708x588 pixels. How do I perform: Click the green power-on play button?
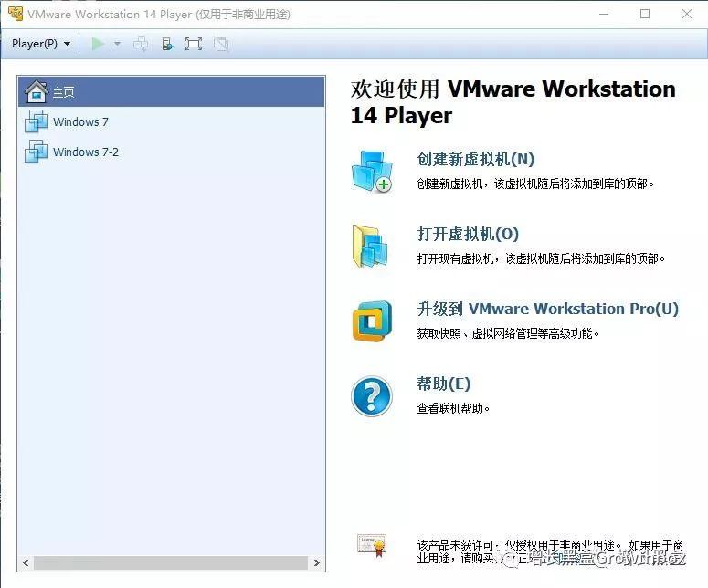98,44
